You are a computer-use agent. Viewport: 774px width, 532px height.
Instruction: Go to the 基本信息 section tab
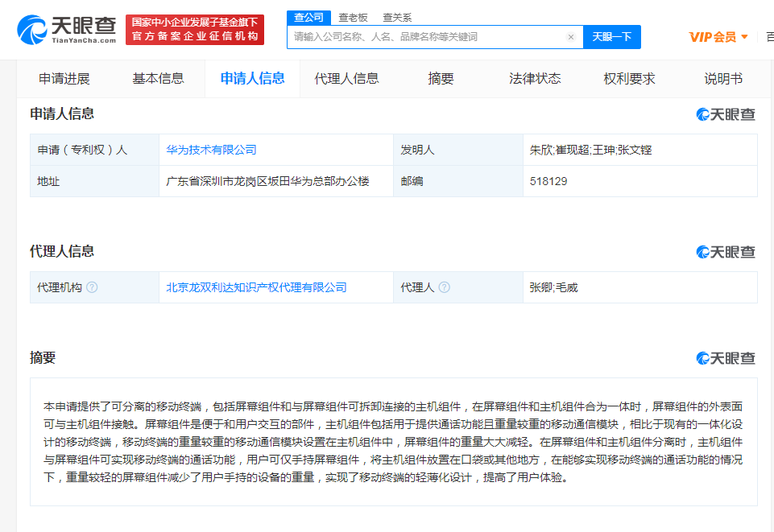[x=158, y=78]
